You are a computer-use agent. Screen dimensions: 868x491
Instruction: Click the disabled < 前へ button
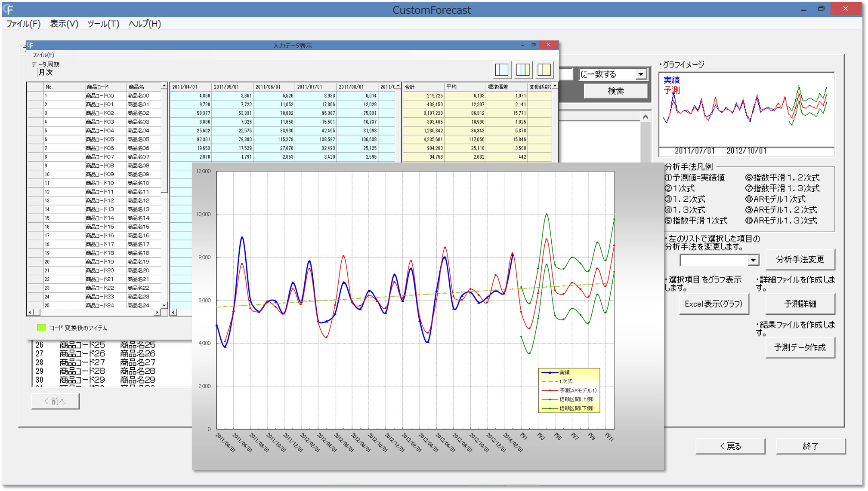(x=55, y=401)
